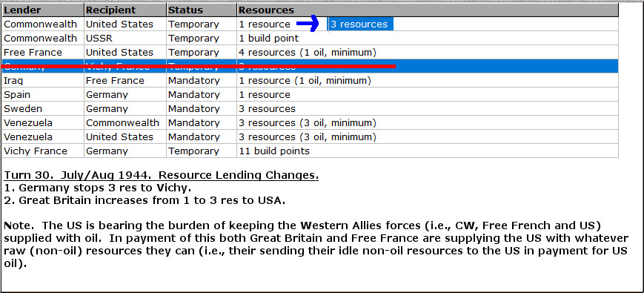Click '1 resource (1 oil, minimum)' cell

(428, 81)
